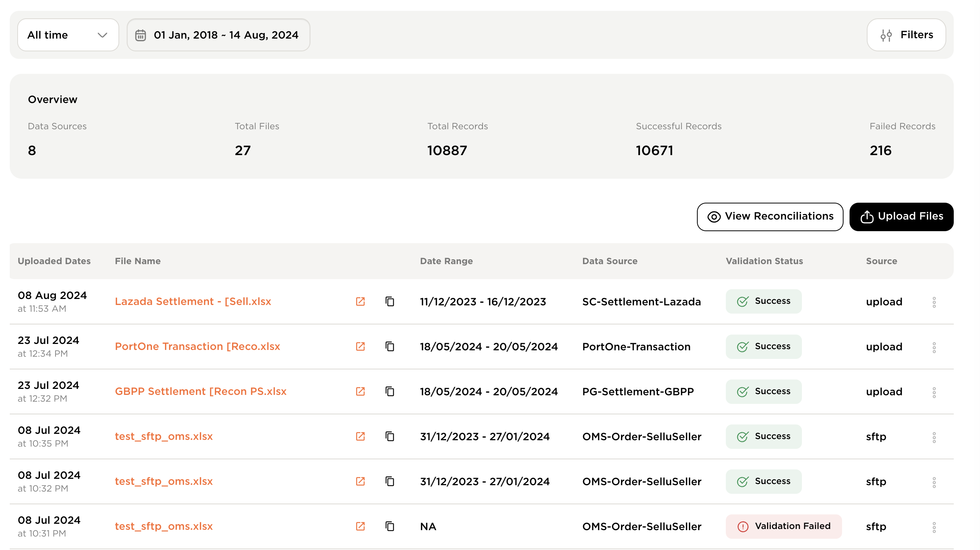This screenshot has width=980, height=550.
Task: Click calendar icon in date range field
Action: pyautogui.click(x=140, y=35)
